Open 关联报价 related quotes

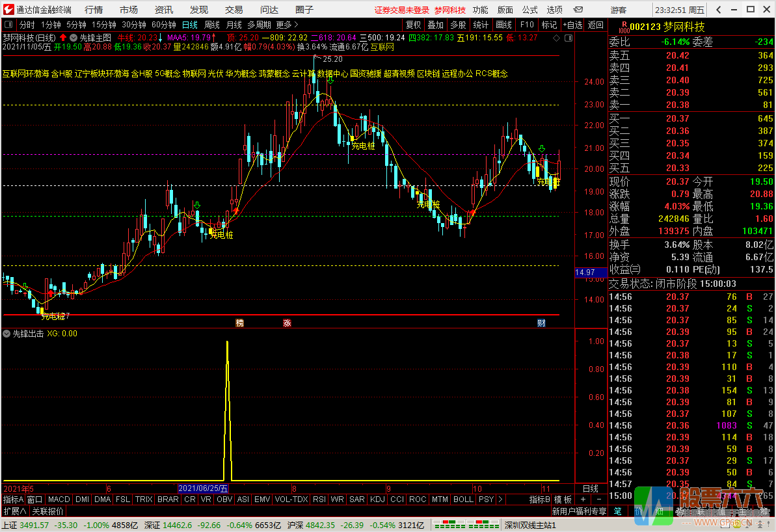click(x=48, y=511)
